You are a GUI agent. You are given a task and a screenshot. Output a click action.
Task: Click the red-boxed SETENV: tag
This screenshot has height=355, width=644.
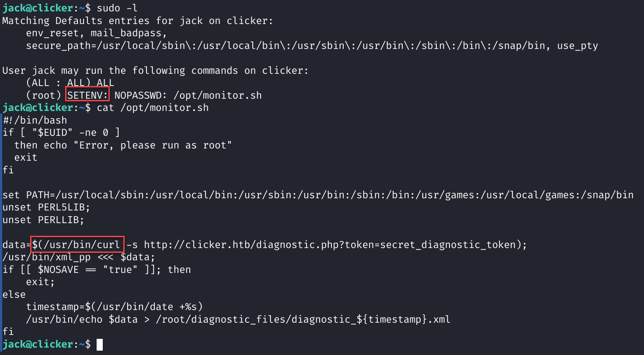tap(87, 95)
